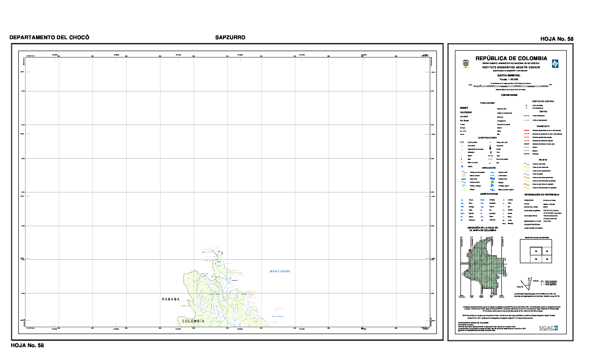Click the 'CARTA GENERAL' heading
Viewport: 607px width, 364px height.
pos(509,75)
